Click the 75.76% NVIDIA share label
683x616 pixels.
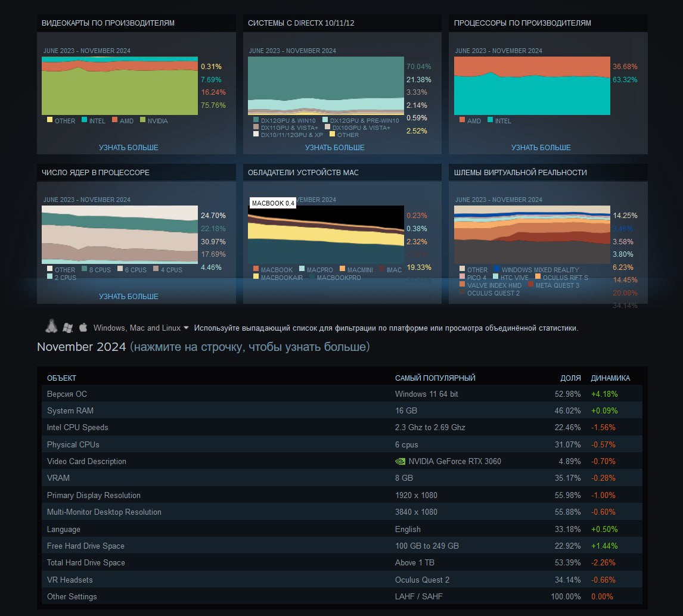click(213, 105)
